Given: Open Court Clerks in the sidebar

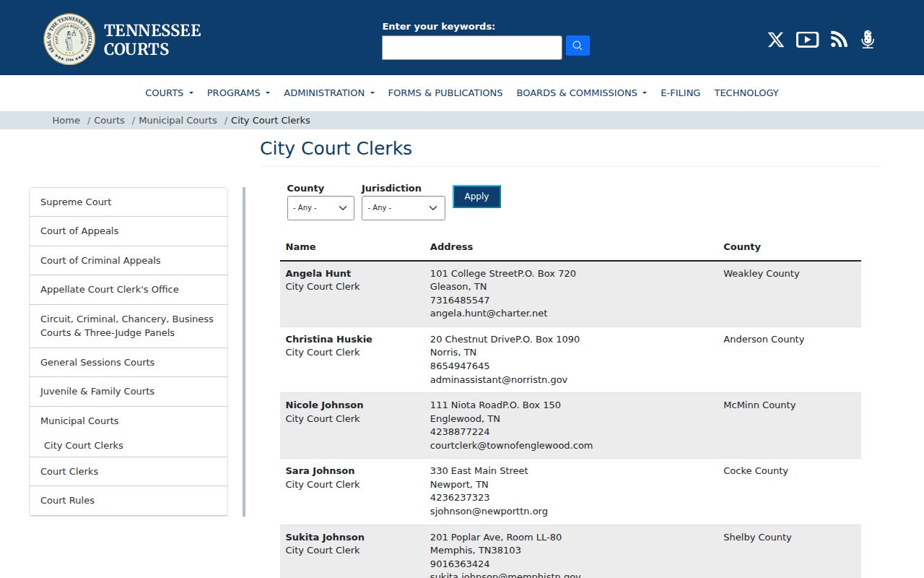Looking at the screenshot, I should point(128,472).
